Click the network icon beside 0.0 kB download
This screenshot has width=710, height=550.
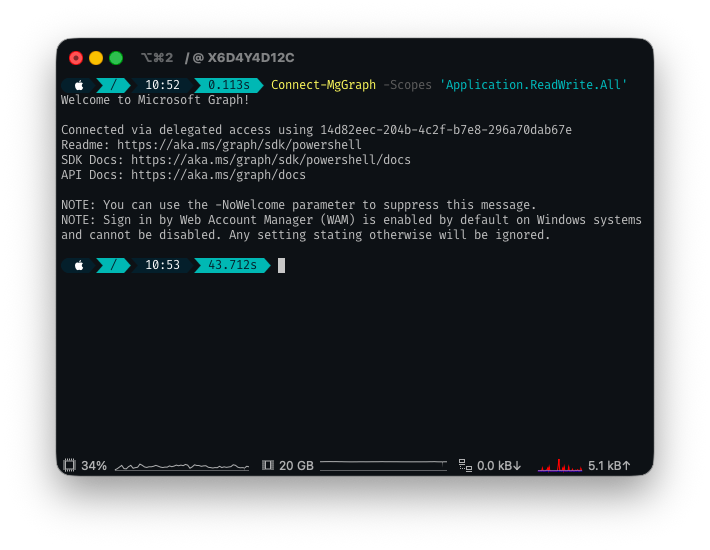tap(465, 465)
